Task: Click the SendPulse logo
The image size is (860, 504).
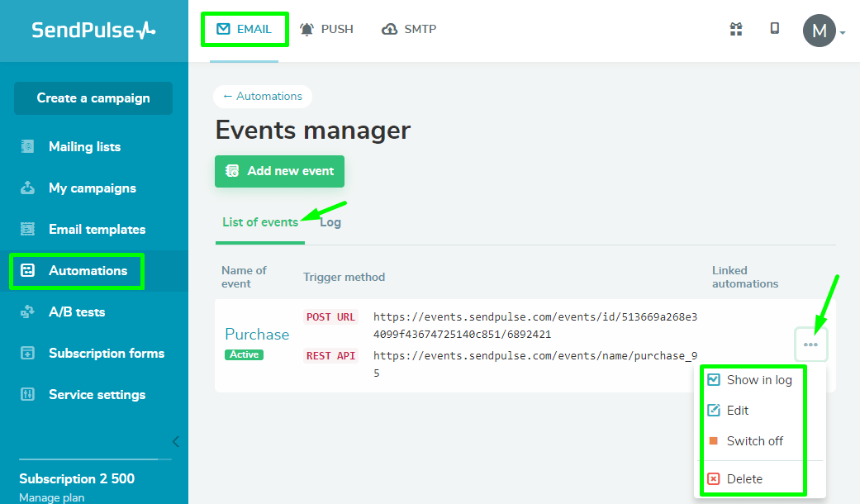Action: pyautogui.click(x=93, y=31)
